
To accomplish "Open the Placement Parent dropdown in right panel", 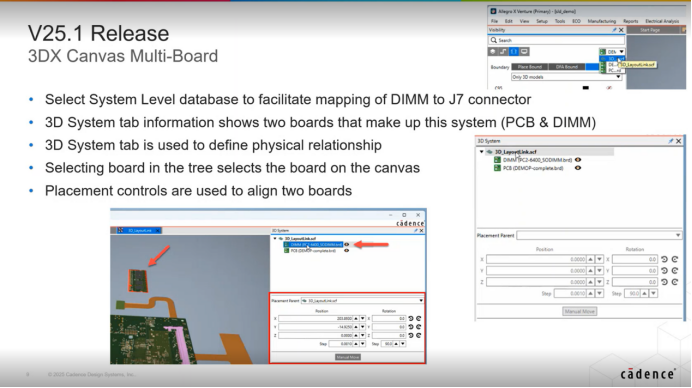I will click(x=599, y=235).
